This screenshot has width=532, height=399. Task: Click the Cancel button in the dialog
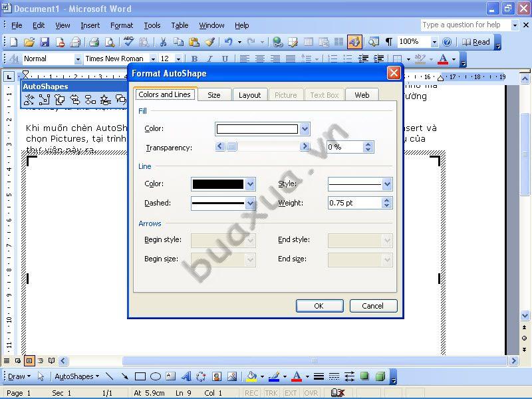373,306
